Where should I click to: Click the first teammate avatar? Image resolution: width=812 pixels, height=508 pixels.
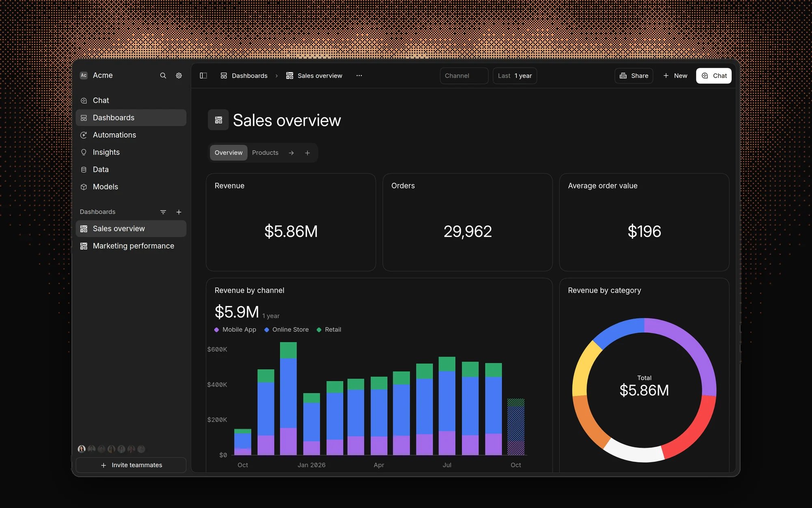[x=82, y=449]
